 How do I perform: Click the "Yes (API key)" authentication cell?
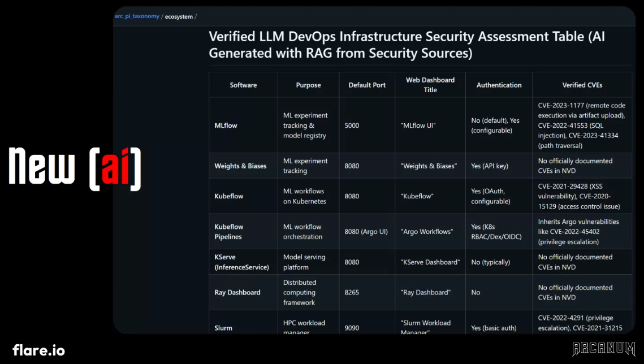coord(499,166)
